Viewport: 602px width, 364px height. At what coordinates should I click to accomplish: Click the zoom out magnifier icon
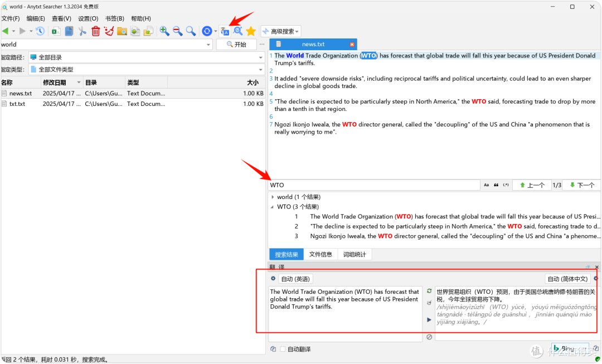(178, 31)
